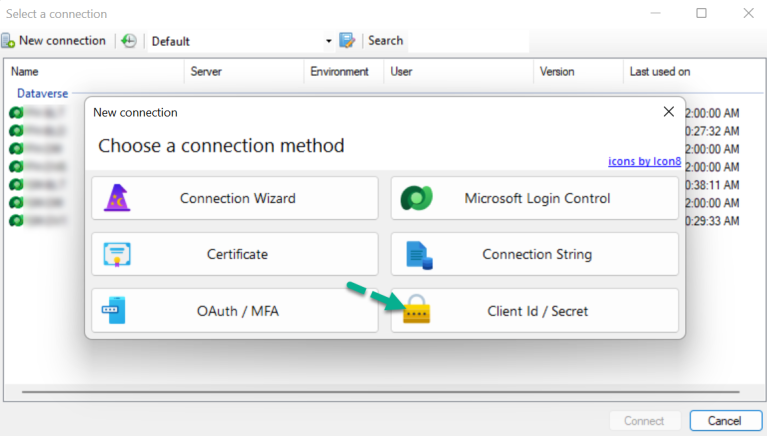The width and height of the screenshot is (767, 436).
Task: Choose the Connection String method
Action: point(535,254)
